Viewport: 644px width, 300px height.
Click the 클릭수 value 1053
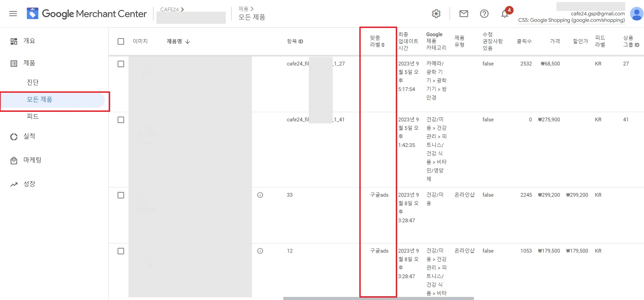tap(526, 251)
